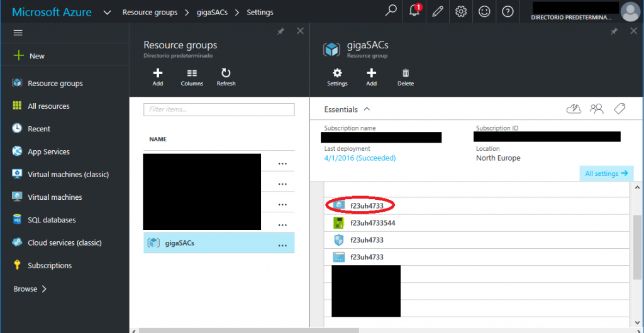Expand the Microsoft Azure dropdown chevron

tap(107, 13)
